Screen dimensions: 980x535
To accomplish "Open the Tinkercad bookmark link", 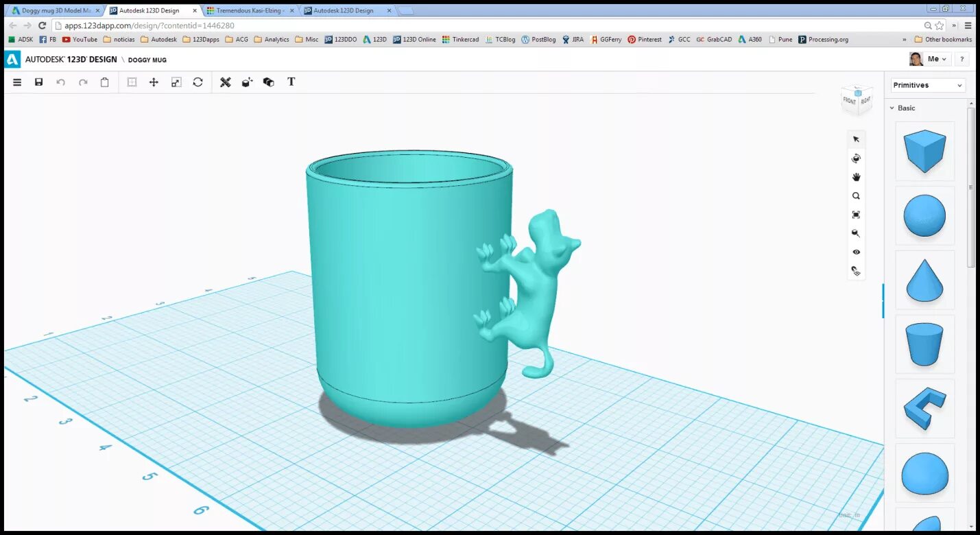I will tap(461, 40).
